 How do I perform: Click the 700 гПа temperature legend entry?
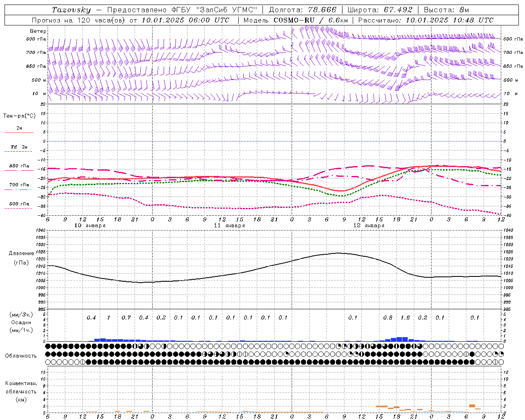point(19,185)
